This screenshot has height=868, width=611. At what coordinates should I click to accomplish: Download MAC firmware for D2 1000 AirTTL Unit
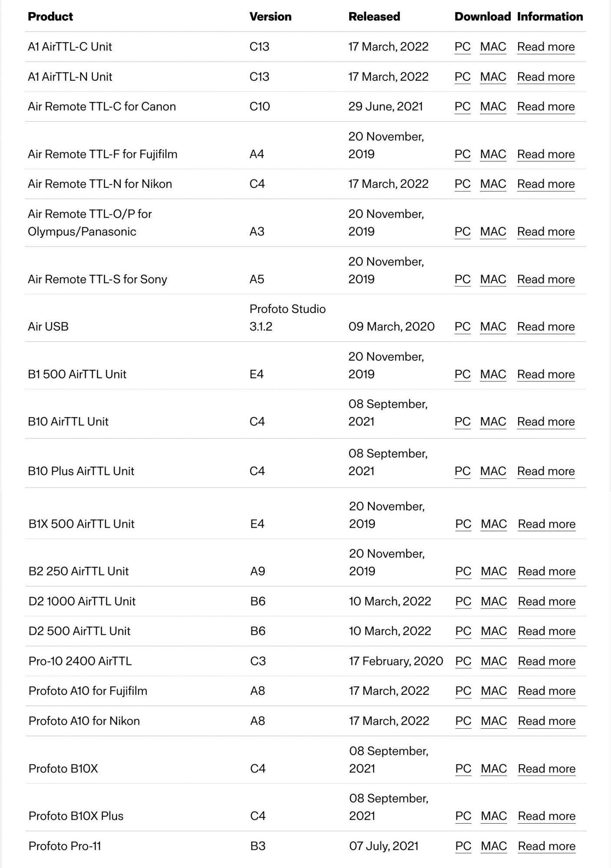(494, 601)
